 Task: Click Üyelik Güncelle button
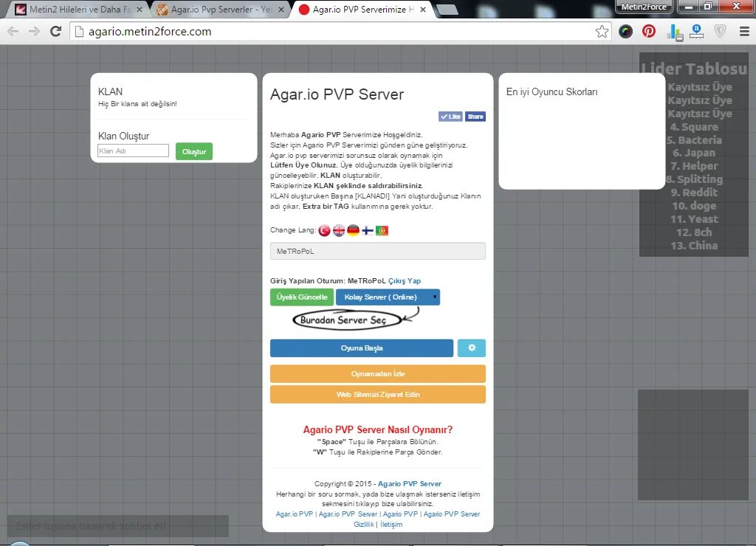click(302, 297)
